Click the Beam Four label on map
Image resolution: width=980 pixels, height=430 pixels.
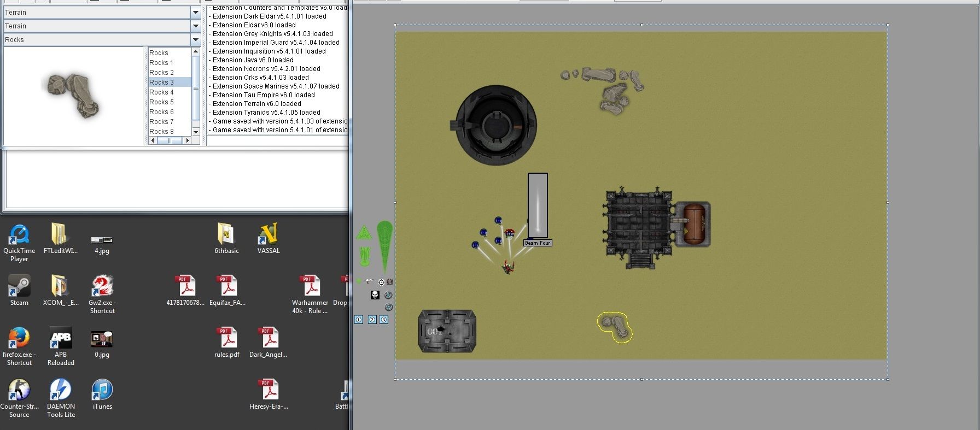click(x=538, y=243)
